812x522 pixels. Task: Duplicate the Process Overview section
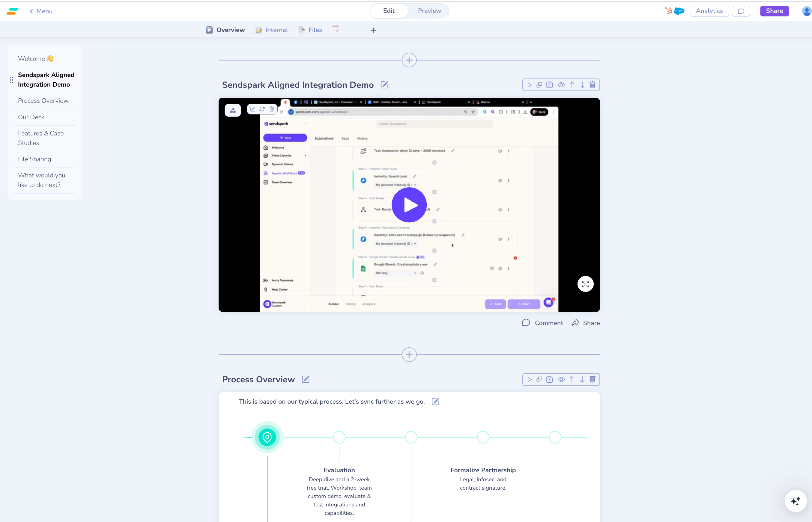point(539,379)
